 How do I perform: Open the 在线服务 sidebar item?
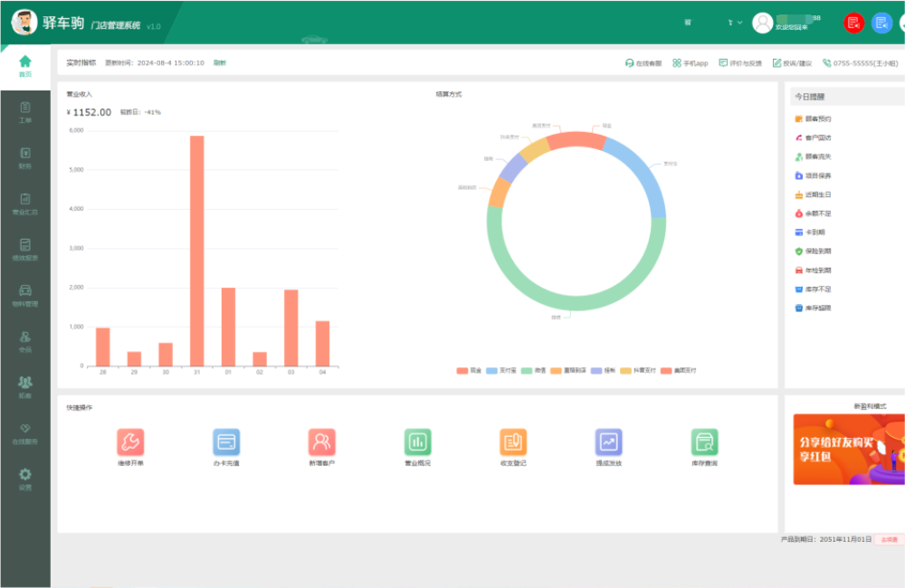(x=24, y=433)
